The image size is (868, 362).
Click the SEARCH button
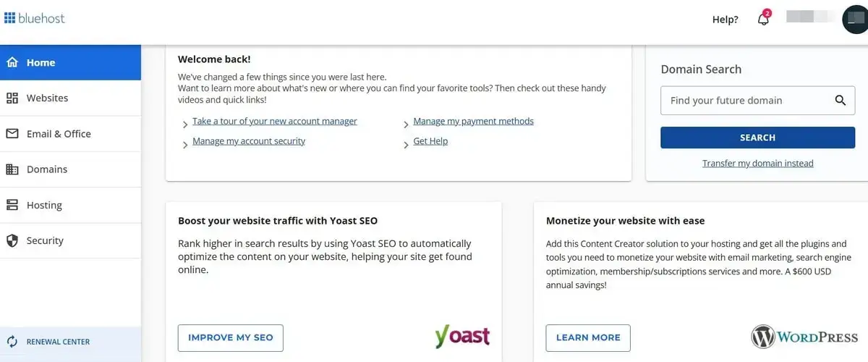757,138
